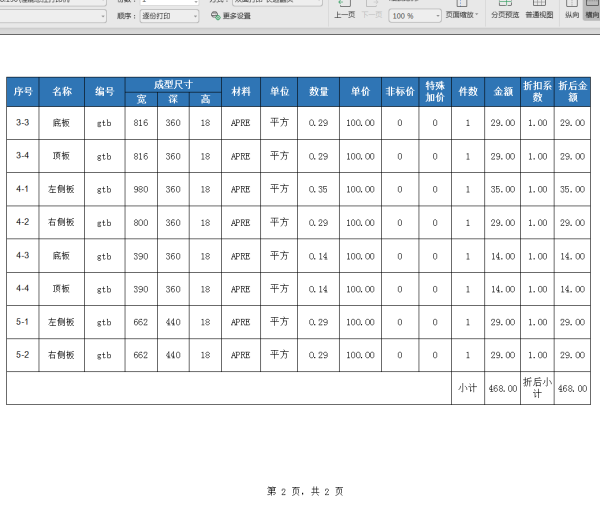The height and width of the screenshot is (513, 600).
Task: Select the row number cell 5-2
Action: (23, 355)
